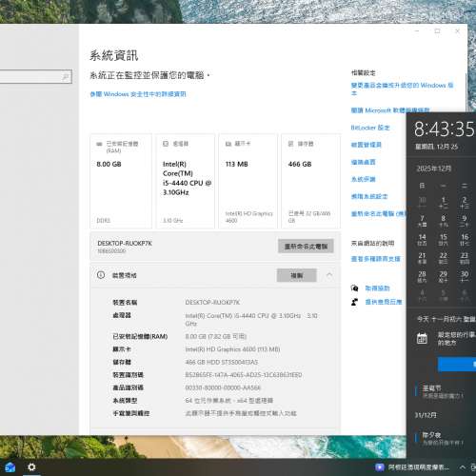Click 8:43:35 clock in calendar flyout
The width and height of the screenshot is (476, 476).
click(x=445, y=129)
